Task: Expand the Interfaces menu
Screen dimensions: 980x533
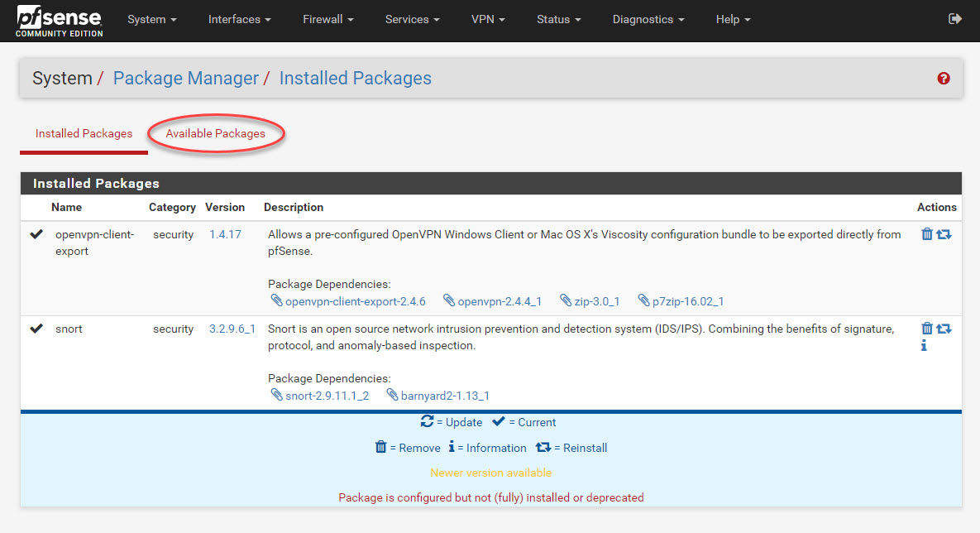Action: tap(239, 19)
